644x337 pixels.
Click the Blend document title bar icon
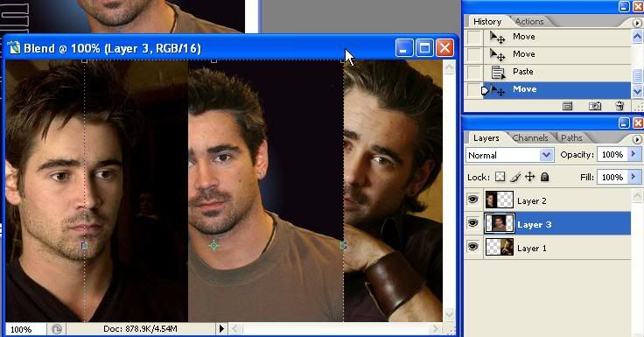click(14, 47)
